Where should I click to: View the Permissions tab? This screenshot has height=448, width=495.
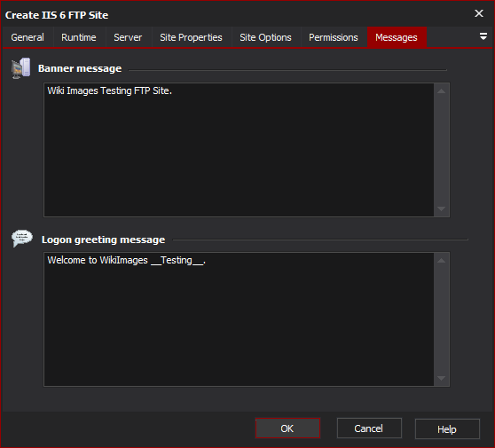click(334, 37)
